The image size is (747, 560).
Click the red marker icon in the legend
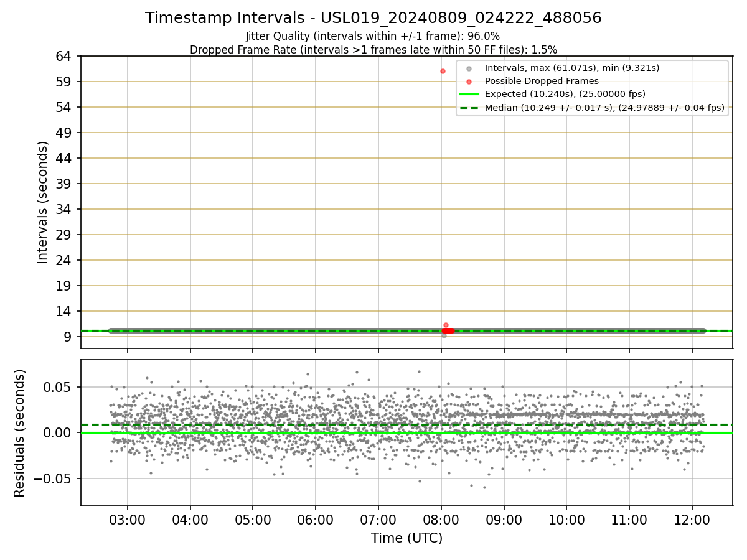click(469, 82)
